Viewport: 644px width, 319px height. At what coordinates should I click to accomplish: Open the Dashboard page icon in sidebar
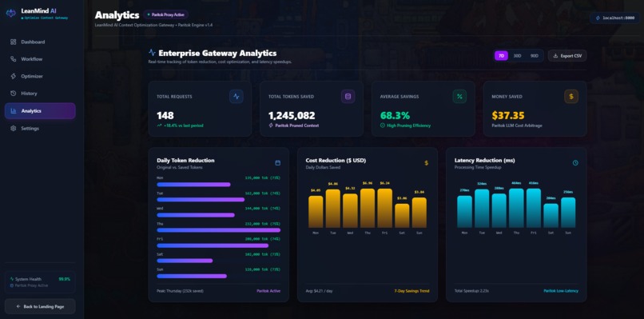13,42
